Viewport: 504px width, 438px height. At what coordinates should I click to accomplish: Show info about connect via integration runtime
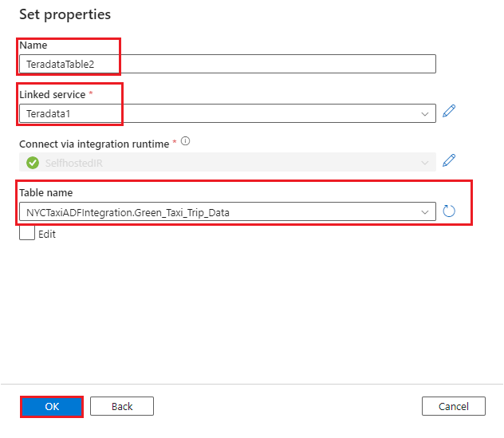click(x=185, y=141)
